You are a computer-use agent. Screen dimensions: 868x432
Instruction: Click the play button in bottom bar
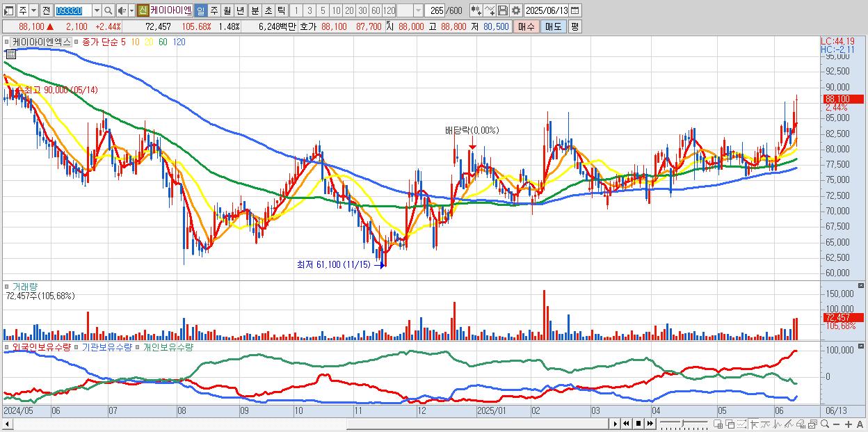(616, 424)
